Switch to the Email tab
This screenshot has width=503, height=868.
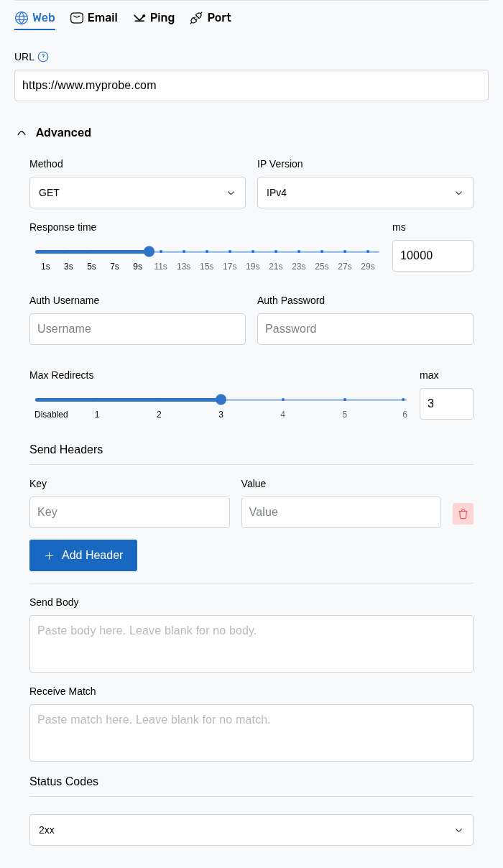point(93,17)
